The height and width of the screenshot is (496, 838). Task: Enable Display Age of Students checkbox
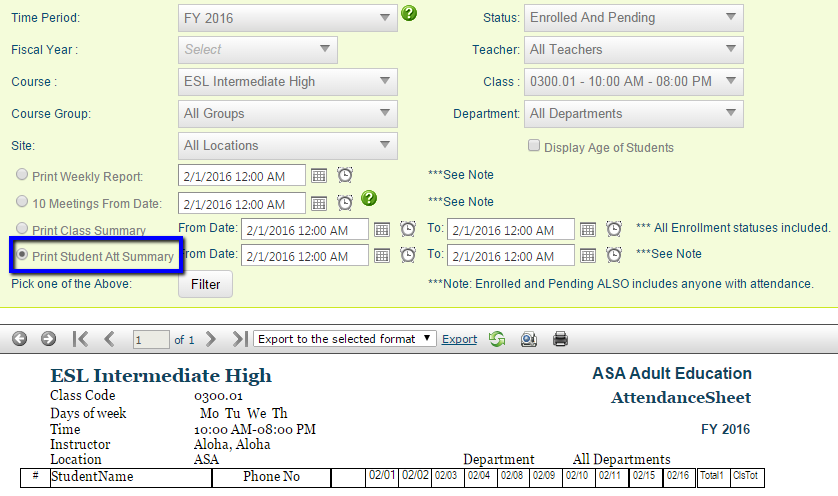pyautogui.click(x=534, y=147)
